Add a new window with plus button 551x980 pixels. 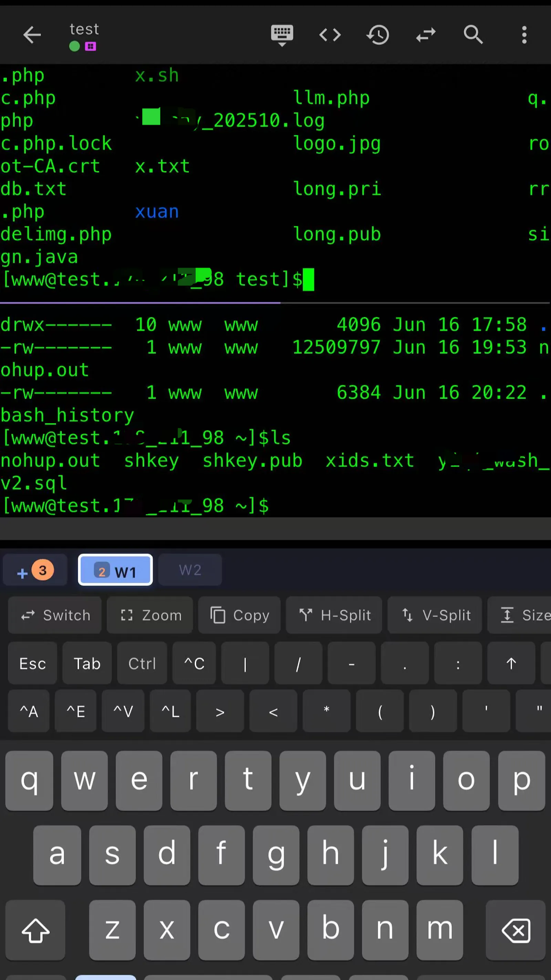35,570
